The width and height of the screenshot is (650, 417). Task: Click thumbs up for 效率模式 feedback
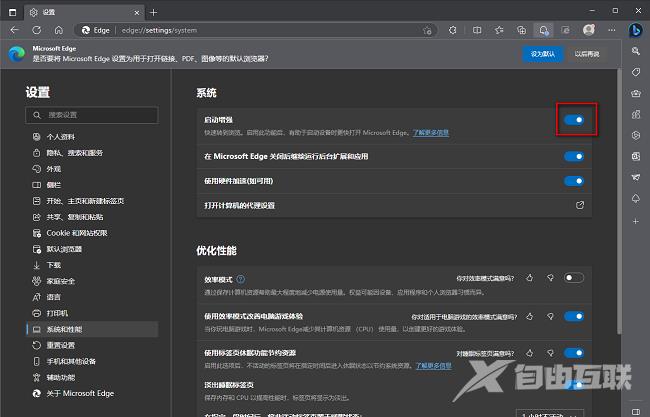coord(530,278)
